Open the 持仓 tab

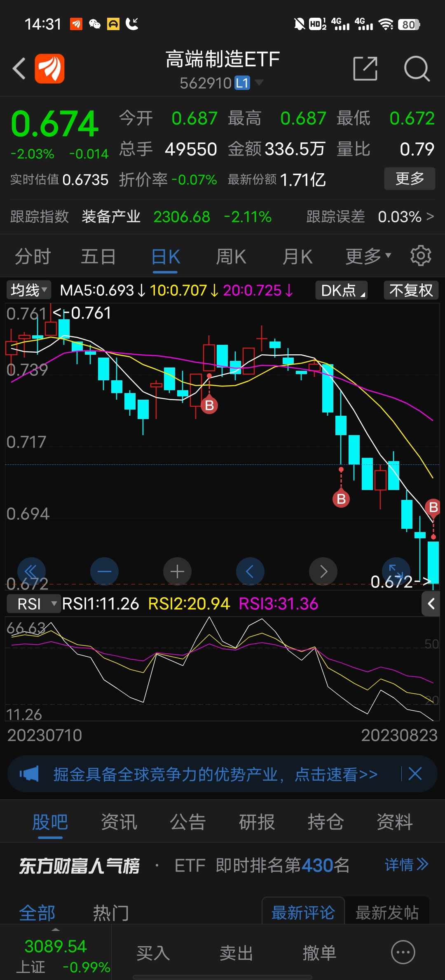(326, 822)
